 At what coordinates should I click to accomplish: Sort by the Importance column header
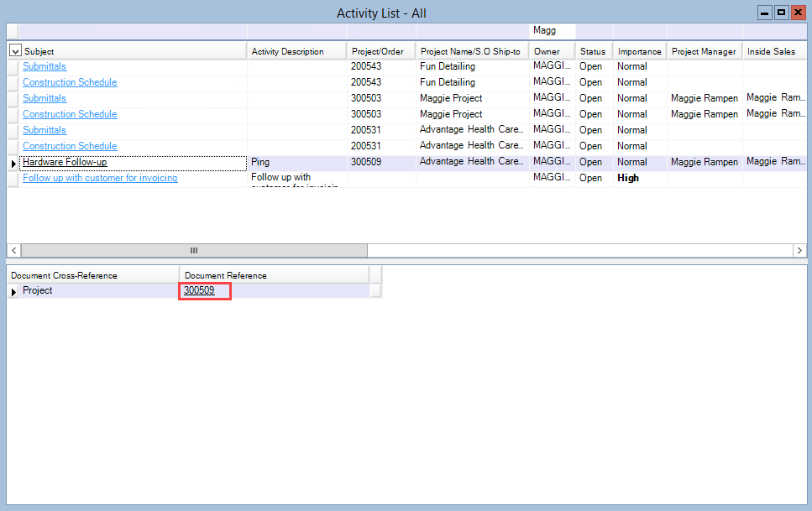point(639,51)
